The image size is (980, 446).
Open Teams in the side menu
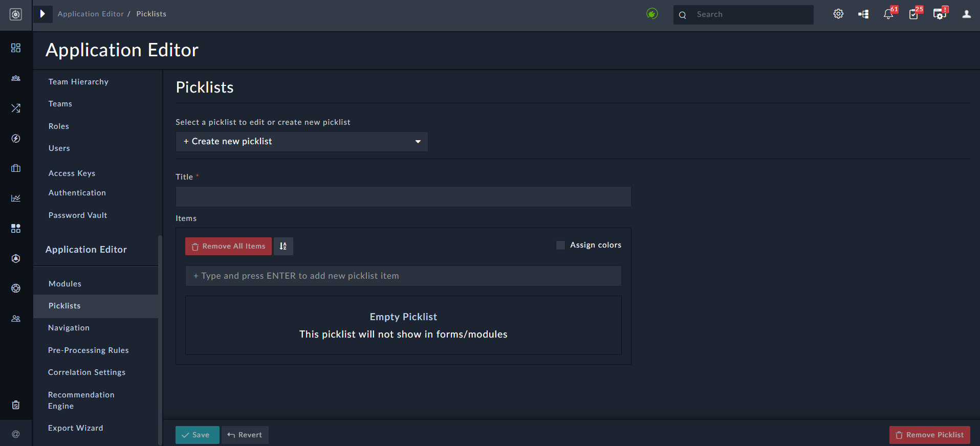[60, 104]
